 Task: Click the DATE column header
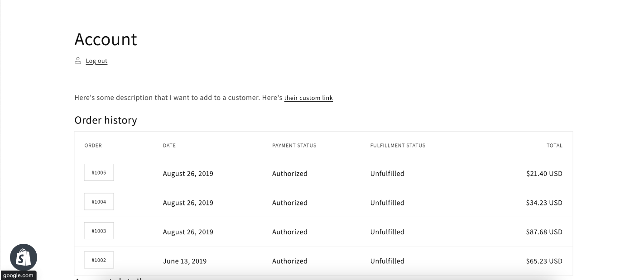pyautogui.click(x=169, y=146)
